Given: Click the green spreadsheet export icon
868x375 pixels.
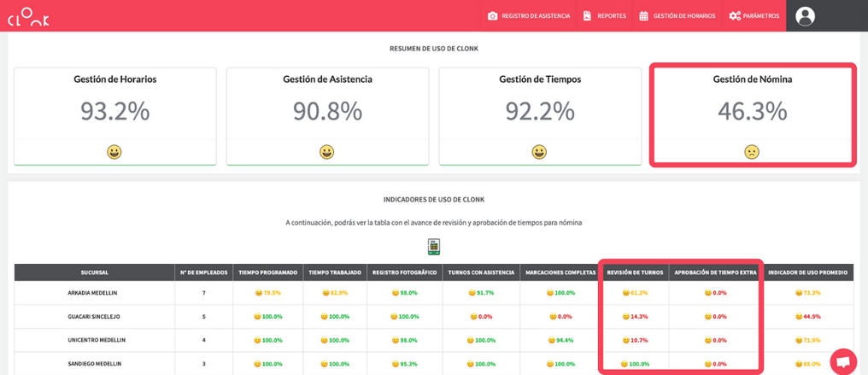Looking at the screenshot, I should point(434,247).
